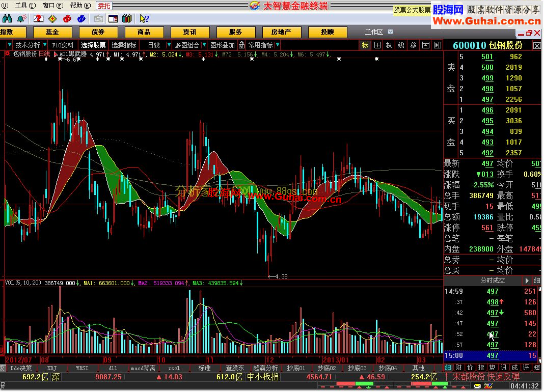
Task: Expand the dropdown arrow right of 日线
Action: [x=169, y=45]
